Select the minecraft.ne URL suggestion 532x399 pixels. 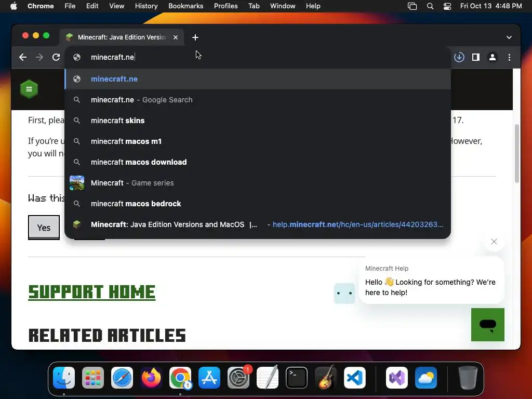pyautogui.click(x=258, y=79)
